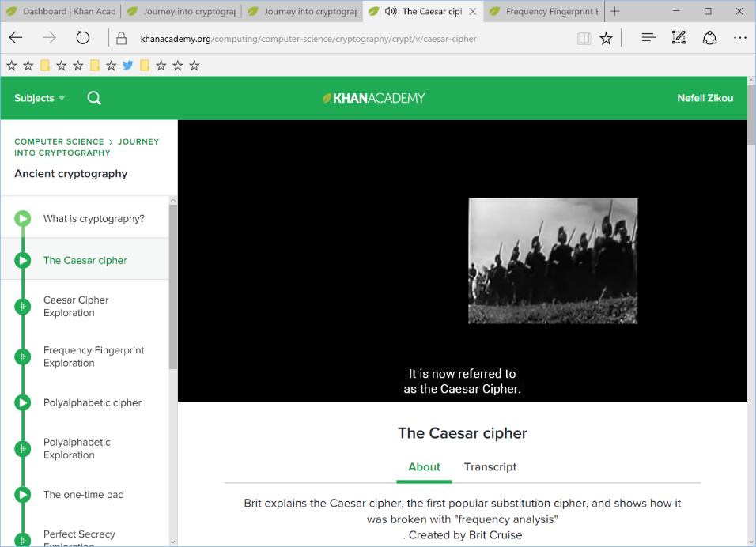Expand the Subjects dropdown menu
This screenshot has width=756, height=547.
click(40, 98)
